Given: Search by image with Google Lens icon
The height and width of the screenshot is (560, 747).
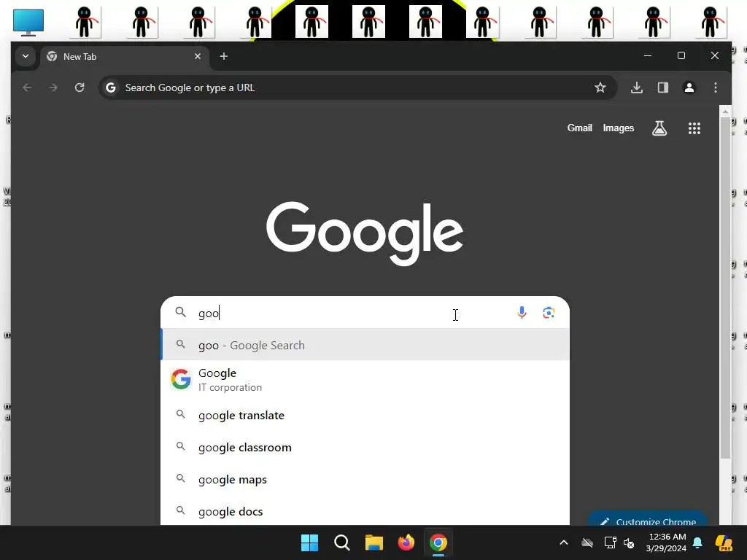Looking at the screenshot, I should [549, 312].
